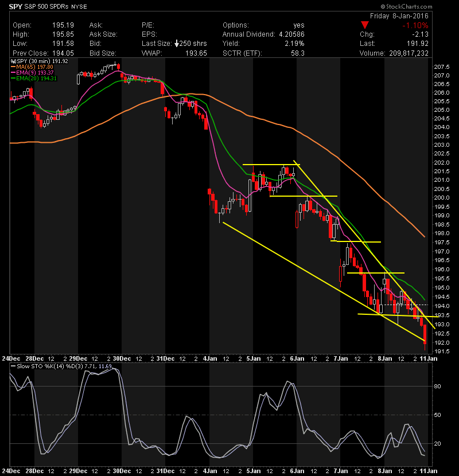Click the Last value 191.92 in the header
Image resolution: width=459 pixels, height=476 pixels.
pyautogui.click(x=418, y=44)
